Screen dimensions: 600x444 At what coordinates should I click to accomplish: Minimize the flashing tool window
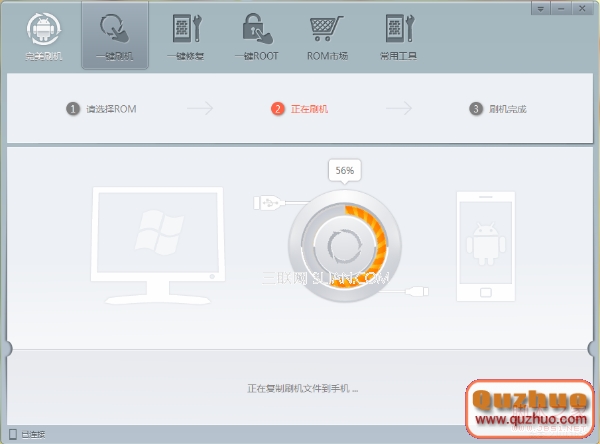pos(561,9)
